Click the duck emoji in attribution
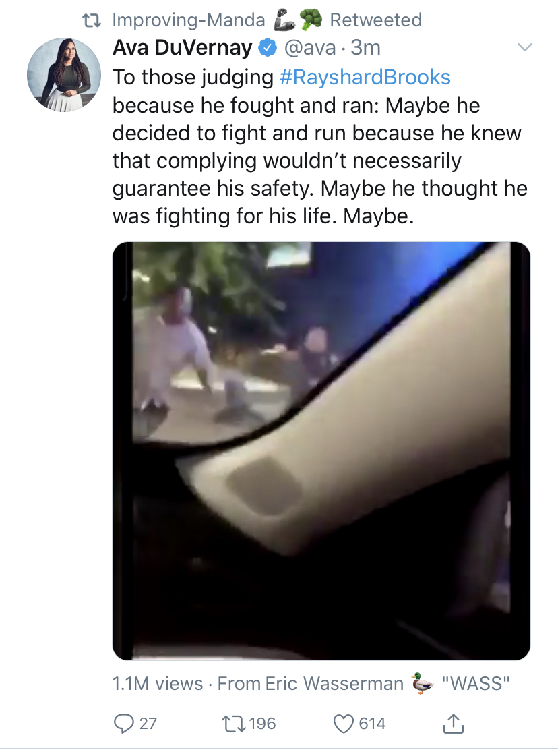Screen dimensions: 558x756 [x=422, y=682]
